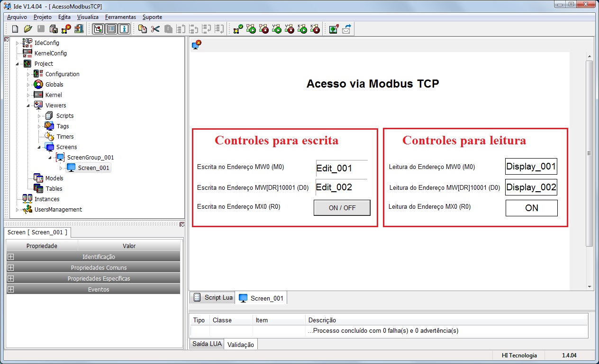Click the V+ green run icon
Screen dimensions: 599x364
pyautogui.click(x=277, y=29)
